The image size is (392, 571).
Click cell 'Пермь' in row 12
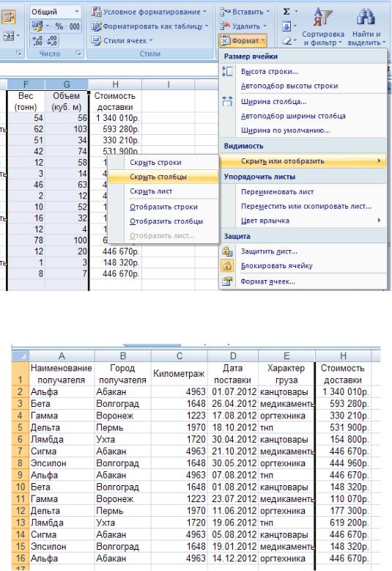[123, 511]
